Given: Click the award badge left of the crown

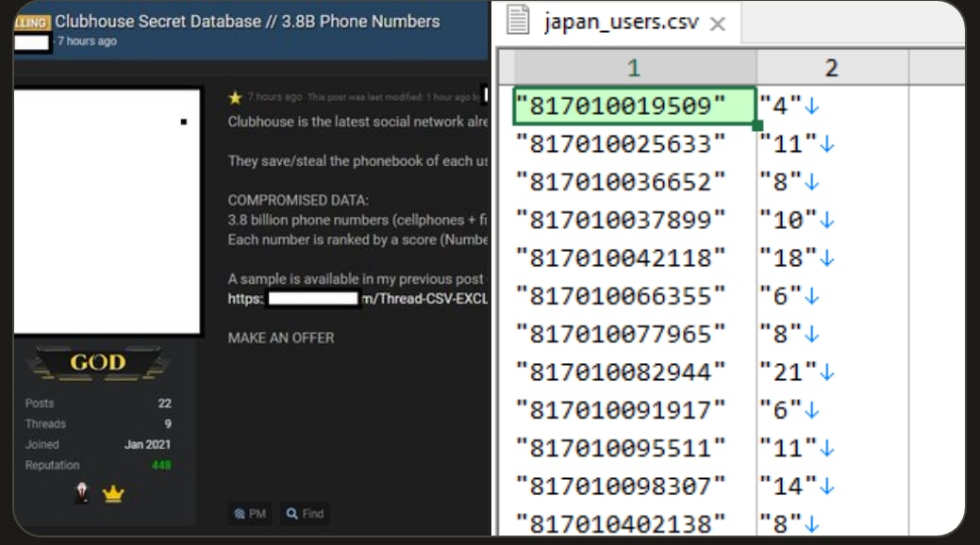Looking at the screenshot, I should (x=82, y=493).
